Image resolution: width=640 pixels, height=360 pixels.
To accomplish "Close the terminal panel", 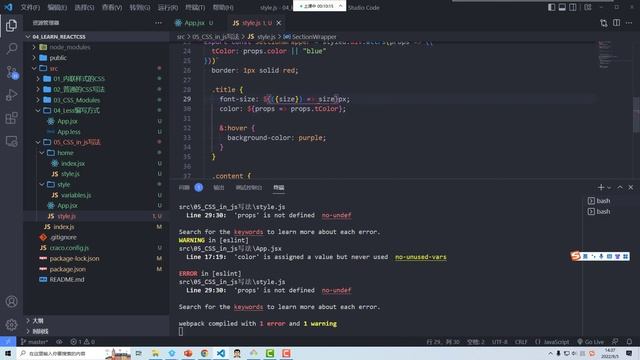I will [631, 187].
